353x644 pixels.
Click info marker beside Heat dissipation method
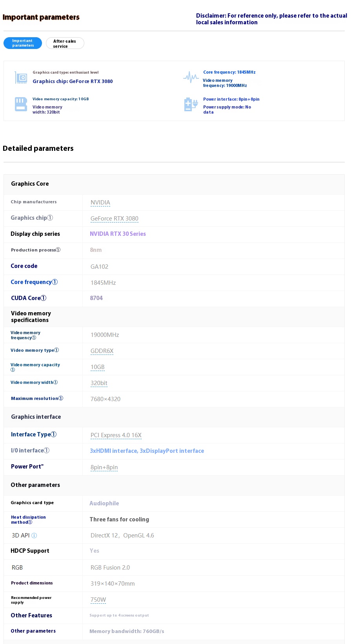coord(30,522)
